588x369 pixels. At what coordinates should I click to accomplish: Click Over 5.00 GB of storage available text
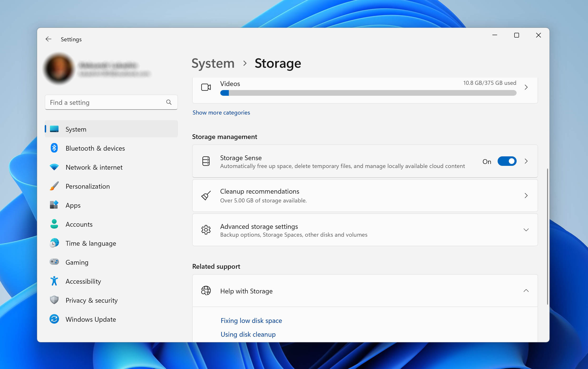coord(264,201)
